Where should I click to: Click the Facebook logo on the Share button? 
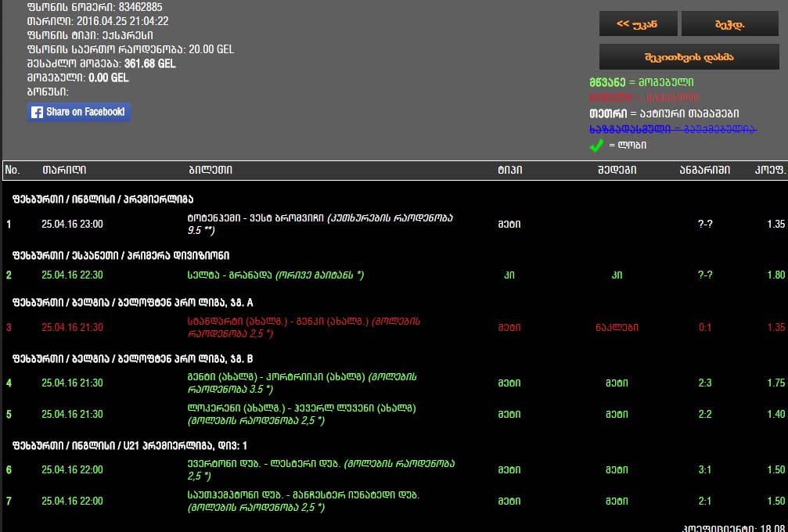37,113
